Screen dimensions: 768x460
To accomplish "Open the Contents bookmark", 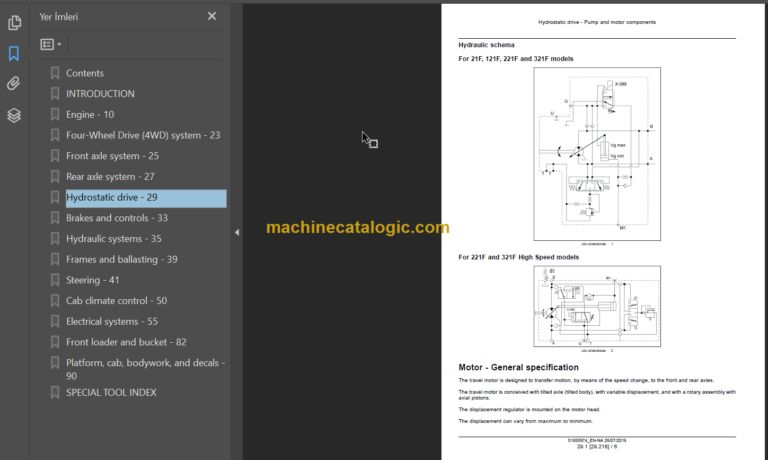I will (x=85, y=73).
